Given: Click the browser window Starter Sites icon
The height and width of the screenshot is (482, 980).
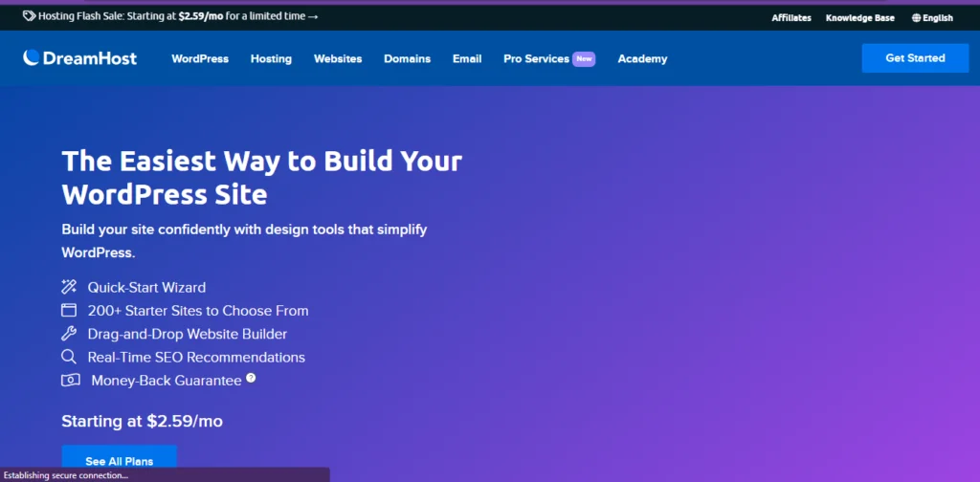Looking at the screenshot, I should (69, 310).
